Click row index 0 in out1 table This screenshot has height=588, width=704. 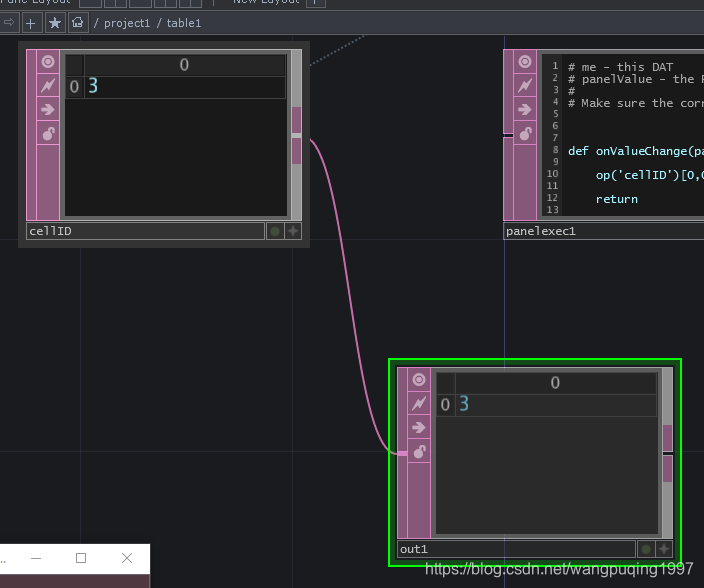point(445,405)
